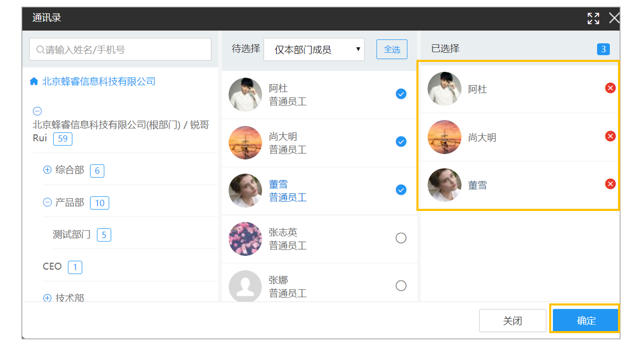644x355 pixels.
Task: Uncheck 阿杜 in the candidate list
Action: click(x=401, y=94)
